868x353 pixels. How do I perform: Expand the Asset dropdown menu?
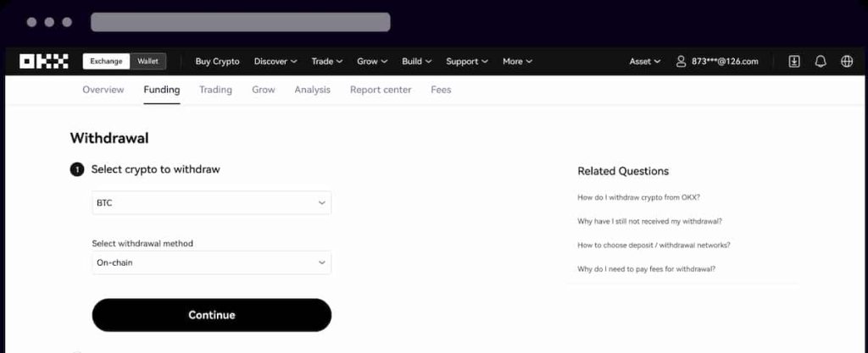(x=644, y=61)
